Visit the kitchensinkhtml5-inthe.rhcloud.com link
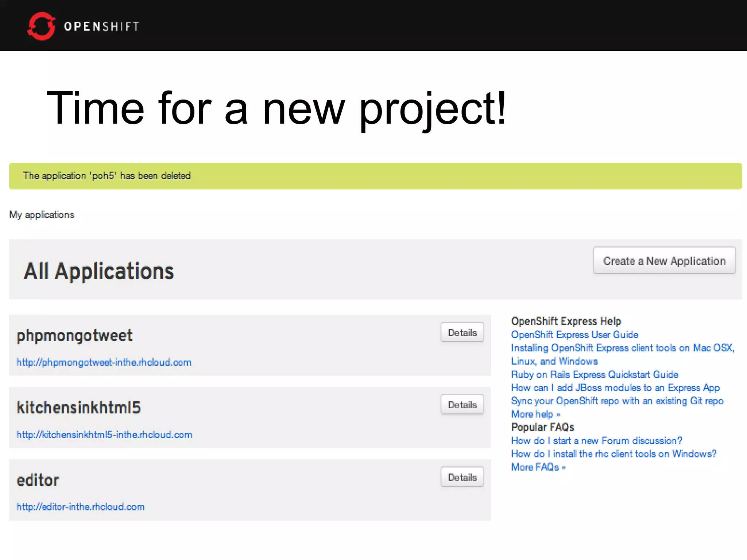This screenshot has height=560, width=747. pos(104,435)
